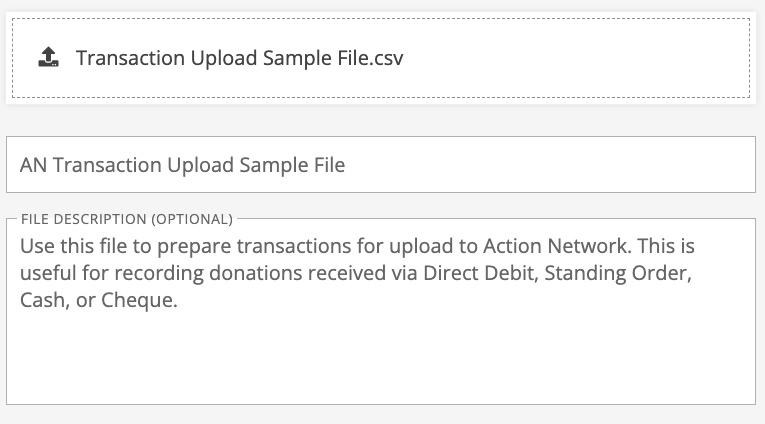Viewport: 765px width, 424px height.
Task: Click into the file description text area
Action: [x=381, y=311]
